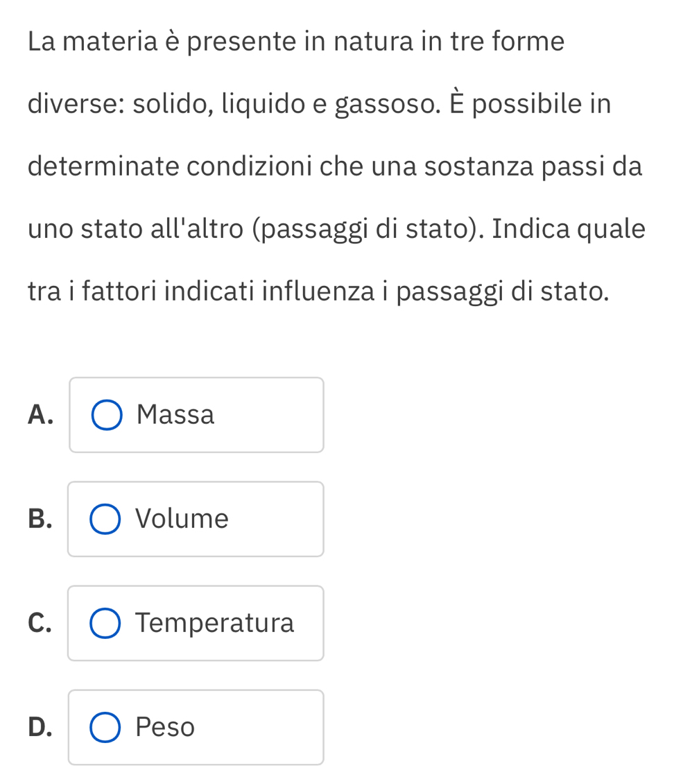
Task: Click the question line starting 'La materia è presente'
Action: click(x=296, y=41)
